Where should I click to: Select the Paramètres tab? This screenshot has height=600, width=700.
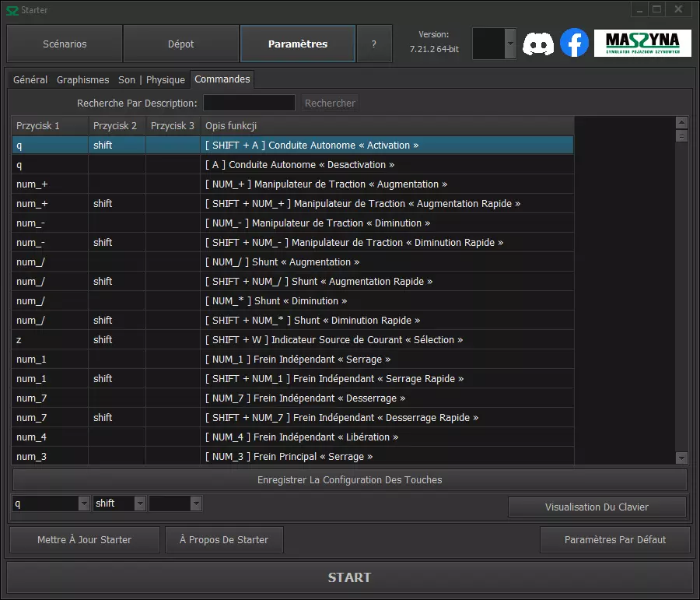click(x=298, y=44)
